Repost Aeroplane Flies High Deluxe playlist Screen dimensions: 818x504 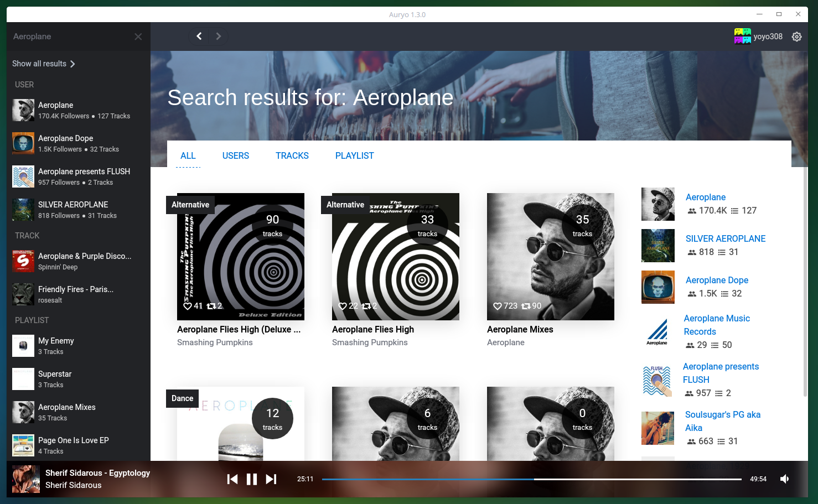point(211,306)
